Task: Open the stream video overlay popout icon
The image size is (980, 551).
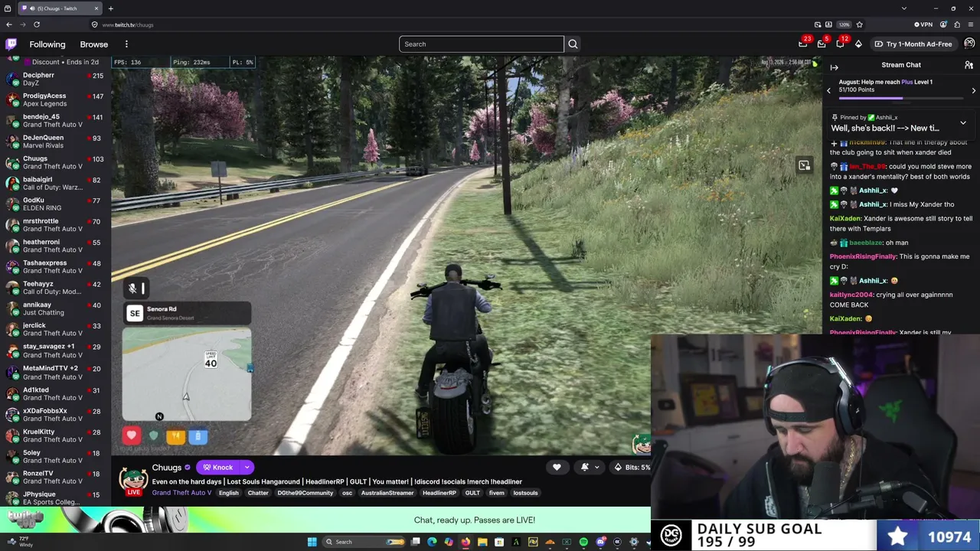Action: [x=804, y=165]
